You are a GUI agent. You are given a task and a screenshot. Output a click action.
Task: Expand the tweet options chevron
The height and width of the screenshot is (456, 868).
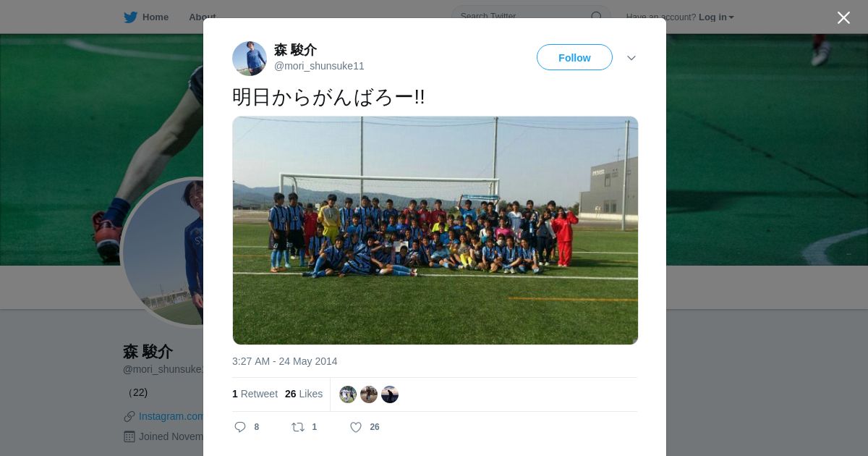pyautogui.click(x=631, y=58)
